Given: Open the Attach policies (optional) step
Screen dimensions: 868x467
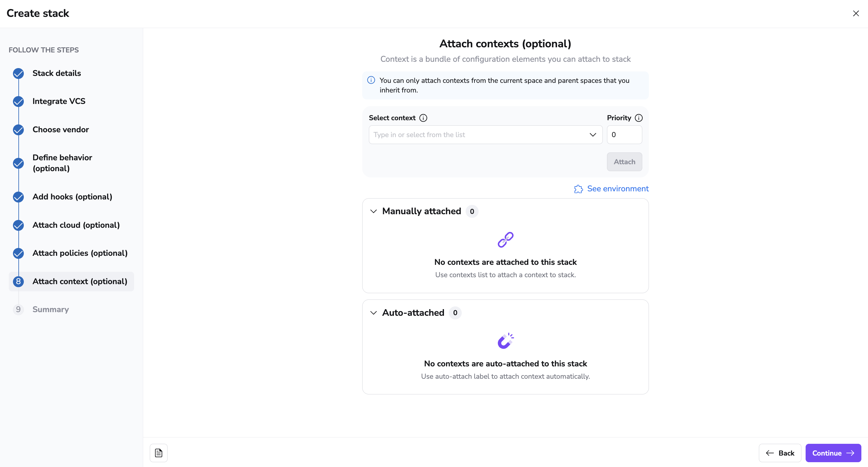Looking at the screenshot, I should [x=80, y=253].
